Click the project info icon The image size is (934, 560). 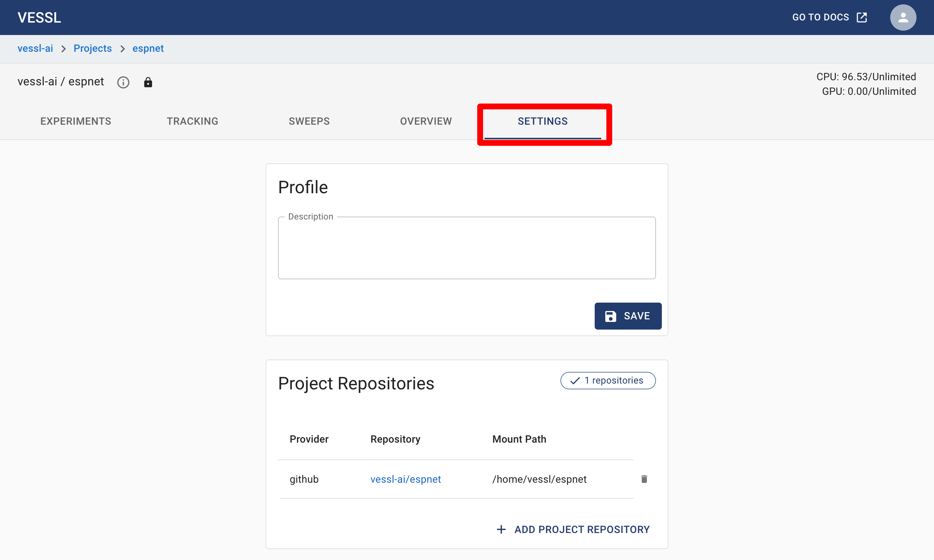123,82
